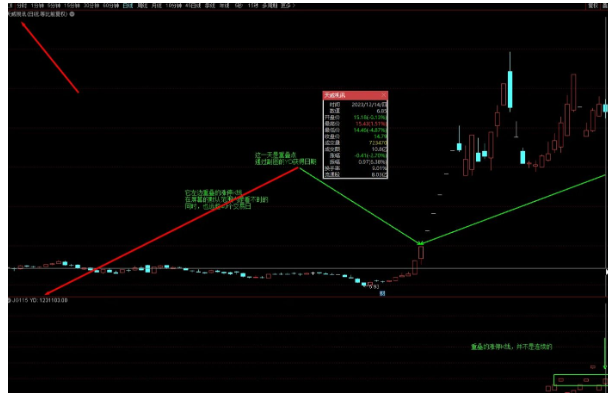Open the 多周期 view option

[x=270, y=6]
